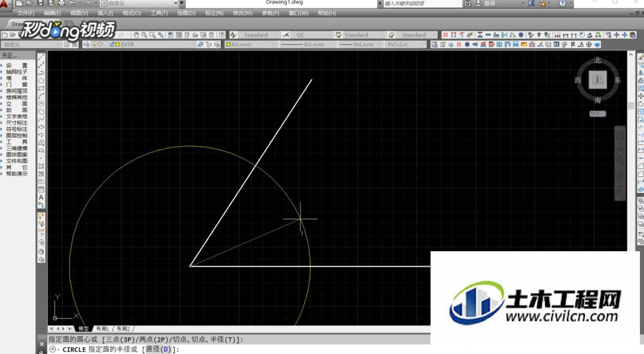644x354 pixels.
Task: Select the Polygon draw tool
Action: (41, 81)
